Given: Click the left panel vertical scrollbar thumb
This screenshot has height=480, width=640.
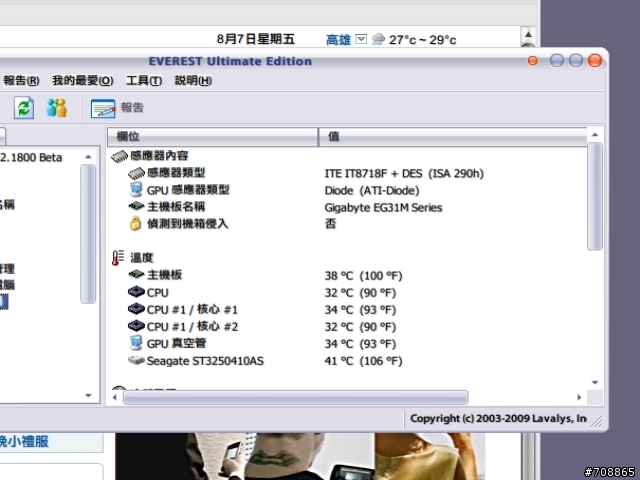Looking at the screenshot, I should 88,234.
